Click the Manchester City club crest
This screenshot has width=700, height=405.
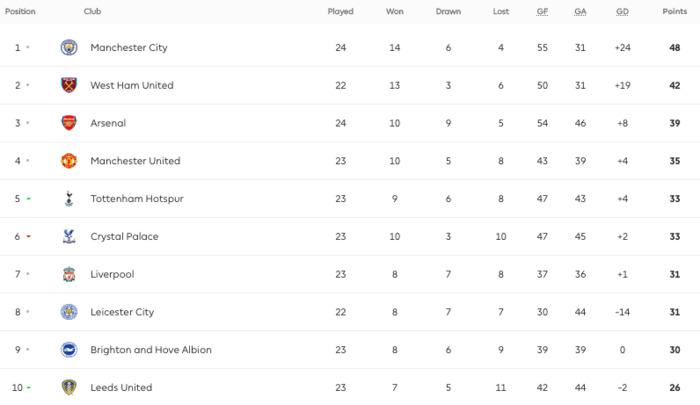(69, 47)
